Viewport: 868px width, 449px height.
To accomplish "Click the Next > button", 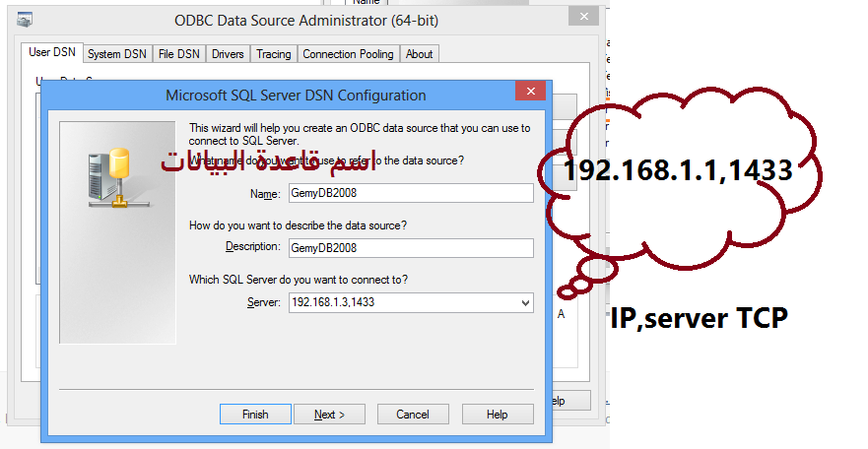I will 329,415.
